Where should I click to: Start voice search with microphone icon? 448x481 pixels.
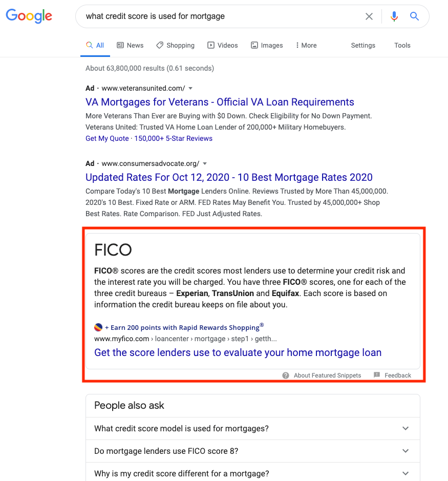point(394,16)
